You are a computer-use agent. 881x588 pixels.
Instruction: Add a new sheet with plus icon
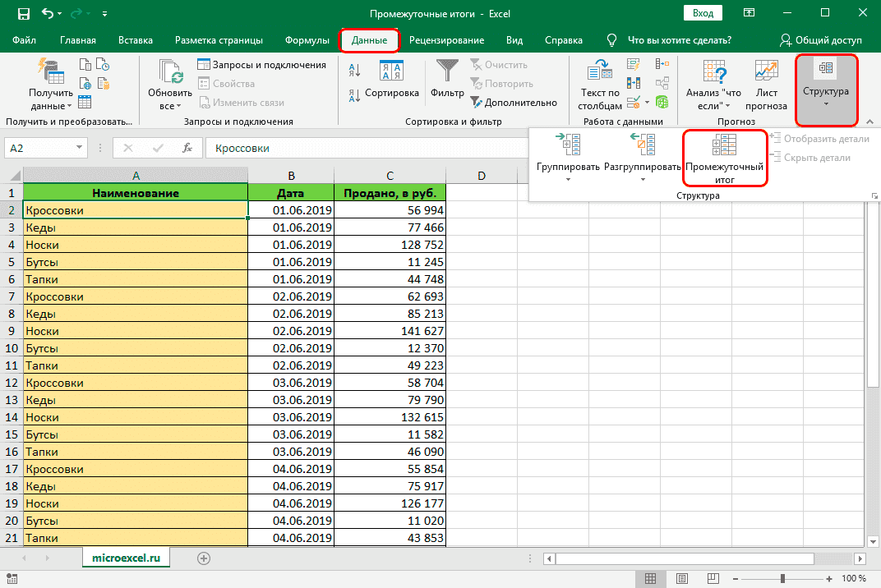[x=204, y=558]
